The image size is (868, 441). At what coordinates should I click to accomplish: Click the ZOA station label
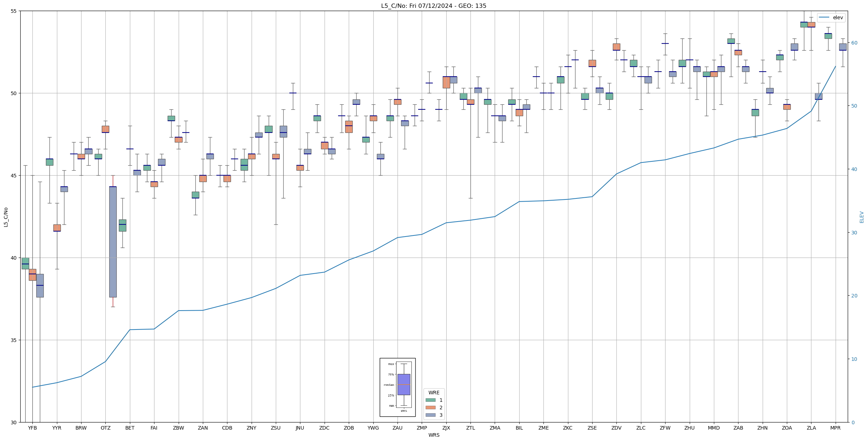click(787, 428)
